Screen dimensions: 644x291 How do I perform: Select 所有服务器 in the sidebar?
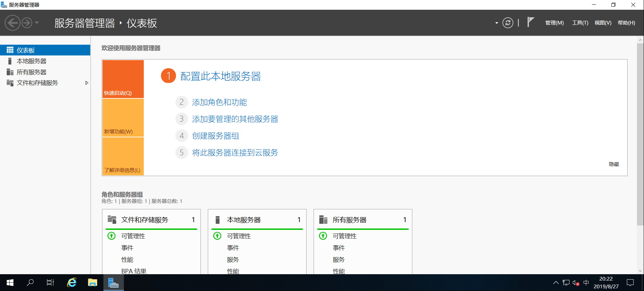tap(45, 72)
